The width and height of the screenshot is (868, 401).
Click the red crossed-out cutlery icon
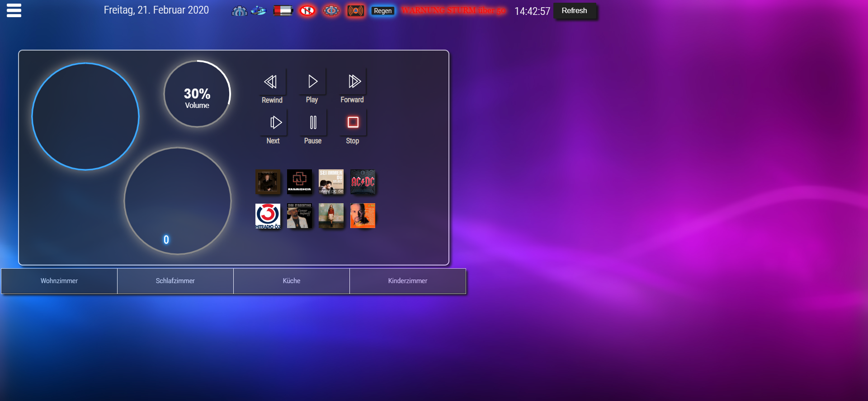(307, 10)
